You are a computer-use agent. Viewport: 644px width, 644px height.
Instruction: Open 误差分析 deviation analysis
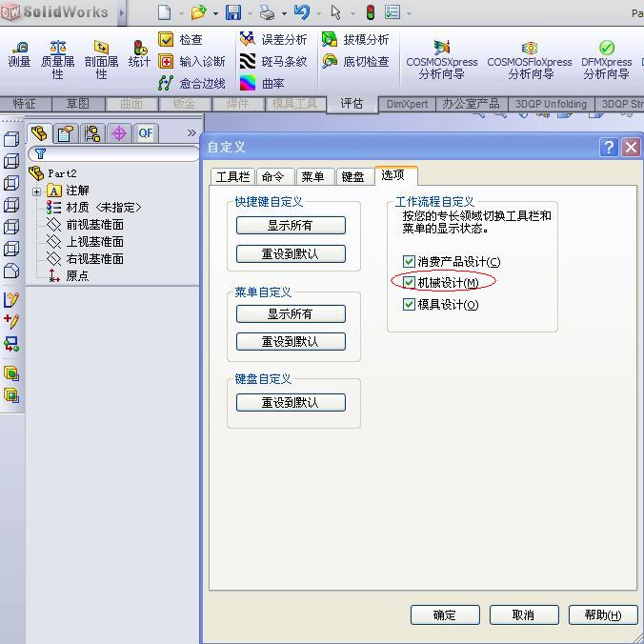pos(273,39)
